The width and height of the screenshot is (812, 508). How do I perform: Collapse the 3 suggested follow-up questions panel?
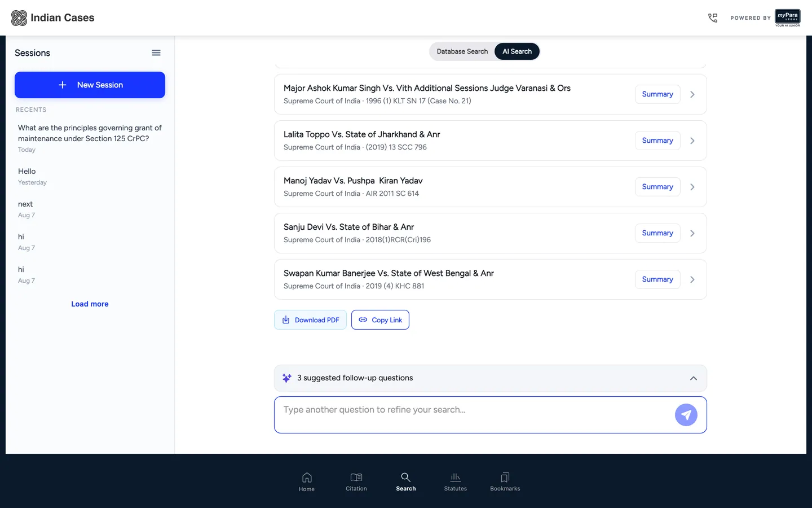coord(694,378)
